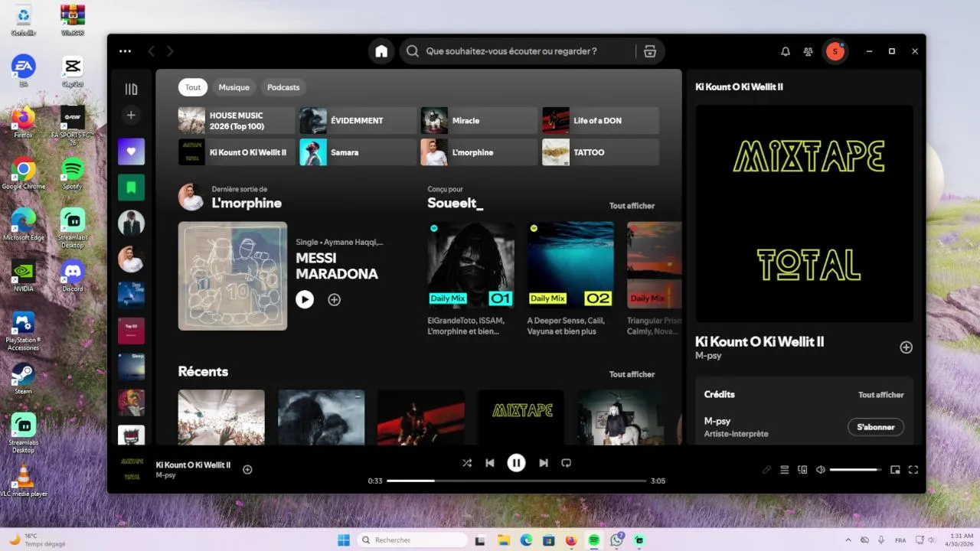
Task: Click now playing title Ki Kount O Ki Wellit II
Action: tap(193, 465)
